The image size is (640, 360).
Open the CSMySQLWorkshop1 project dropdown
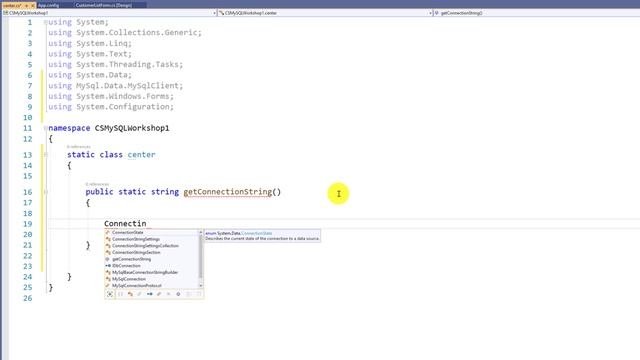click(x=109, y=13)
